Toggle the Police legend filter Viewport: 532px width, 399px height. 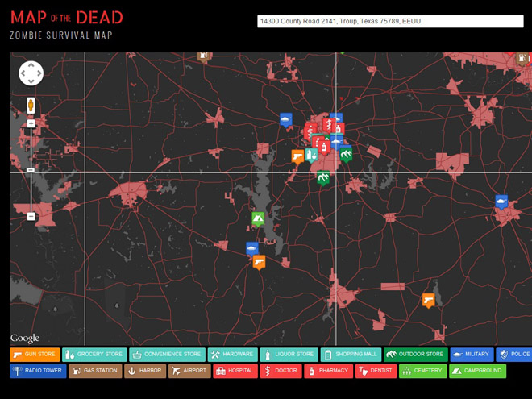click(x=514, y=355)
